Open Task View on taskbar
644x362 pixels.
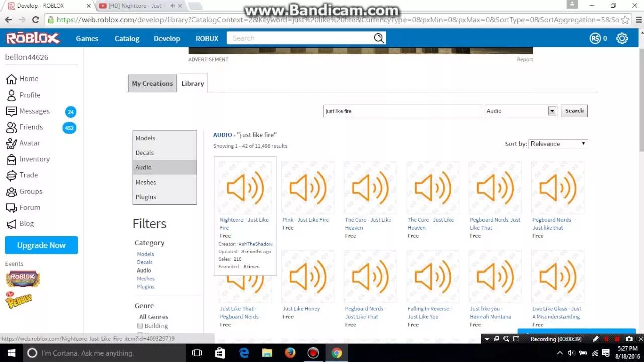click(x=197, y=353)
